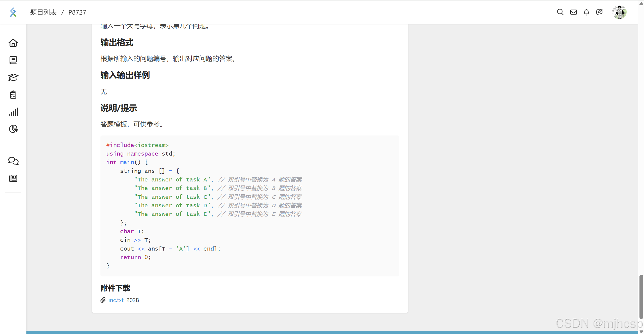Open the contests clipboard icon
644x334 pixels.
coord(13,95)
